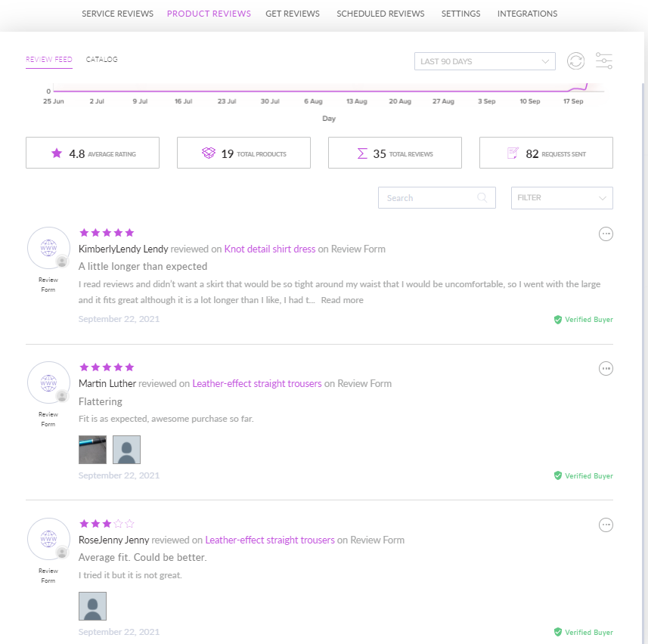This screenshot has width=648, height=644.
Task: Click reviewer name KimberlyLendy Lendy
Action: tap(123, 249)
